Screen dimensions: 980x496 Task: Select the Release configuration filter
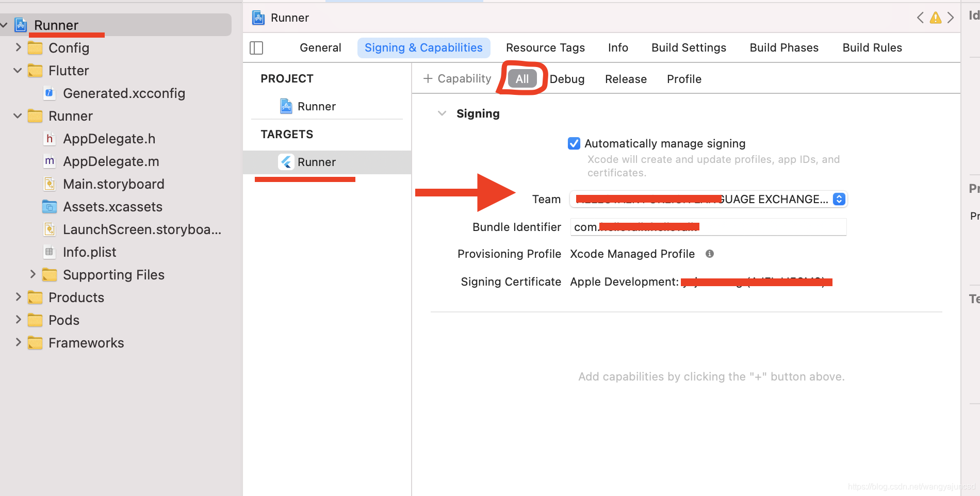click(626, 79)
